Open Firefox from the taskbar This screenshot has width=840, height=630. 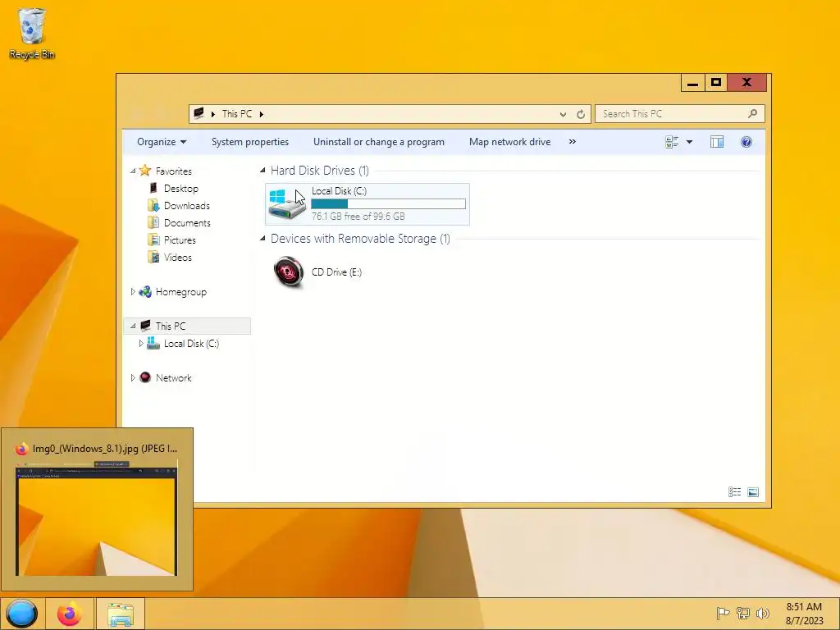tap(70, 614)
